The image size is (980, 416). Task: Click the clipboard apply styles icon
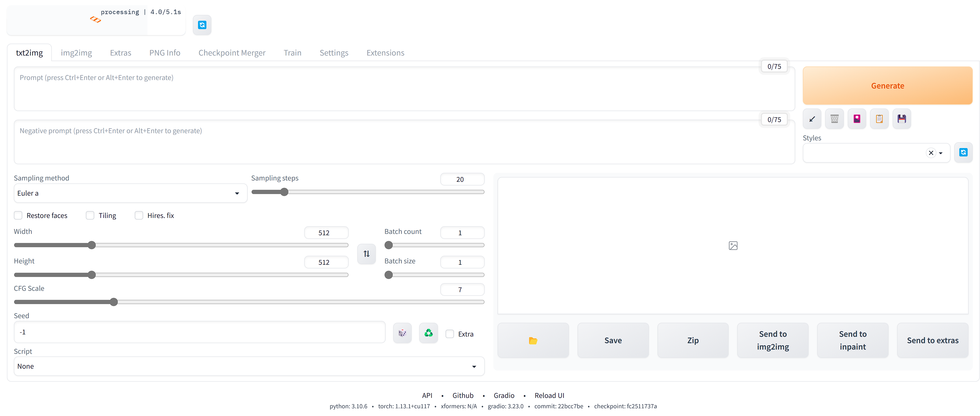[x=879, y=119]
